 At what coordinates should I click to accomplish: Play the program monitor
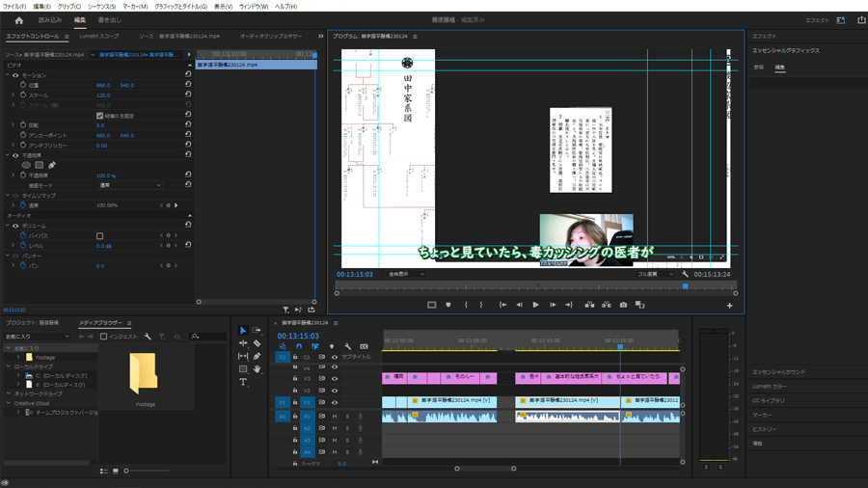(535, 305)
